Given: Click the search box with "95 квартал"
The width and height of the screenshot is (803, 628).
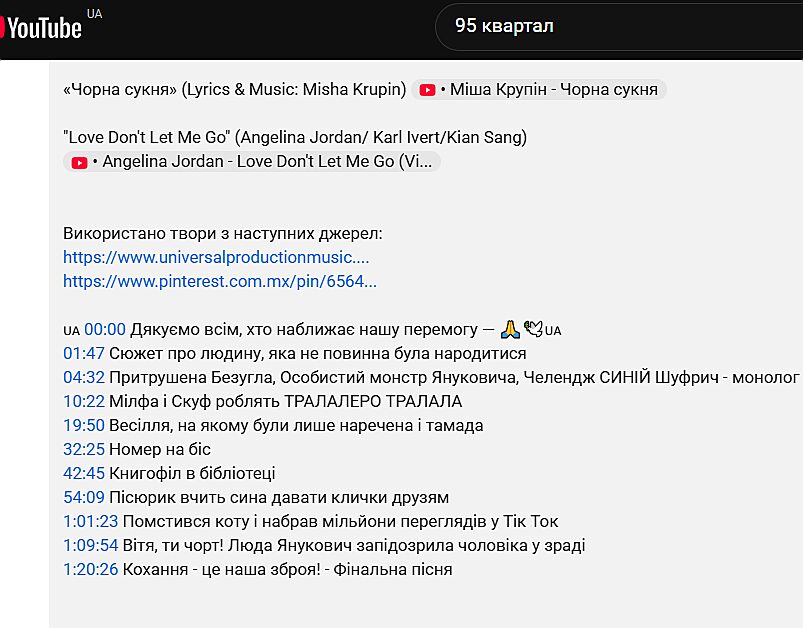Looking at the screenshot, I should pyautogui.click(x=620, y=26).
